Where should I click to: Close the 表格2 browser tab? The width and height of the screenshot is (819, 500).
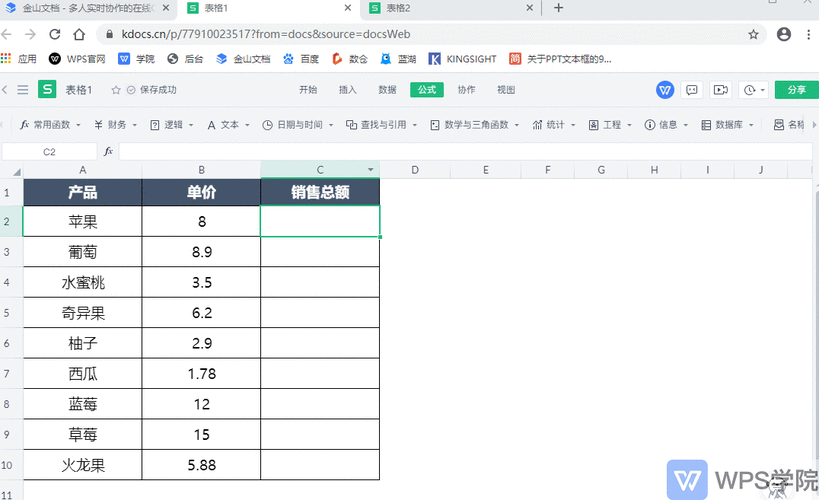tap(529, 8)
